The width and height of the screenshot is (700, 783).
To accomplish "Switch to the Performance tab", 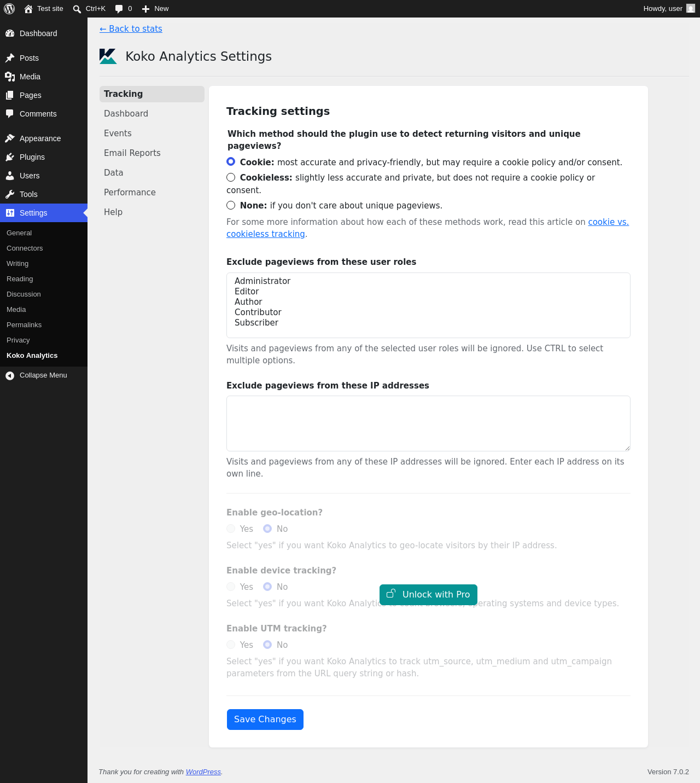I will 152,193.
